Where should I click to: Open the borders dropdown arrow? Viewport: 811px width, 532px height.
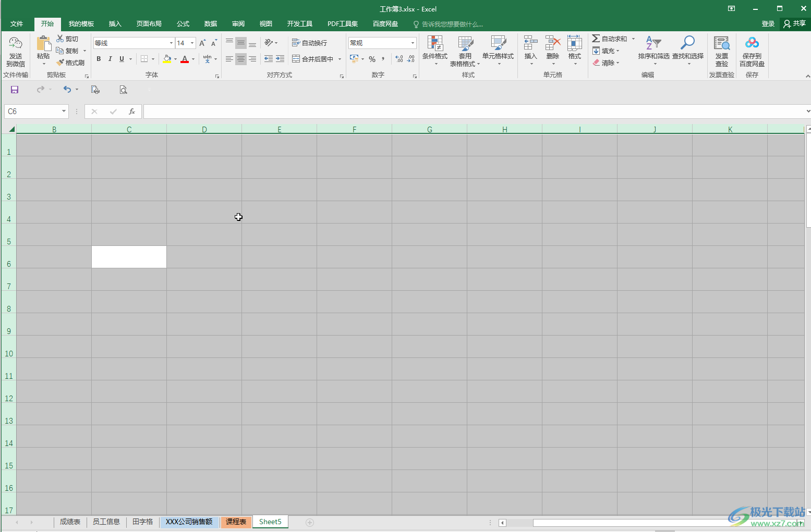152,59
